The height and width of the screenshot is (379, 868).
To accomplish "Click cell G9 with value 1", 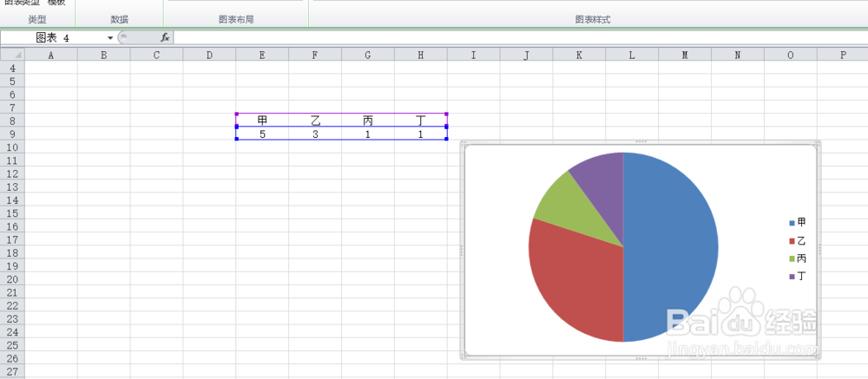I will (368, 134).
